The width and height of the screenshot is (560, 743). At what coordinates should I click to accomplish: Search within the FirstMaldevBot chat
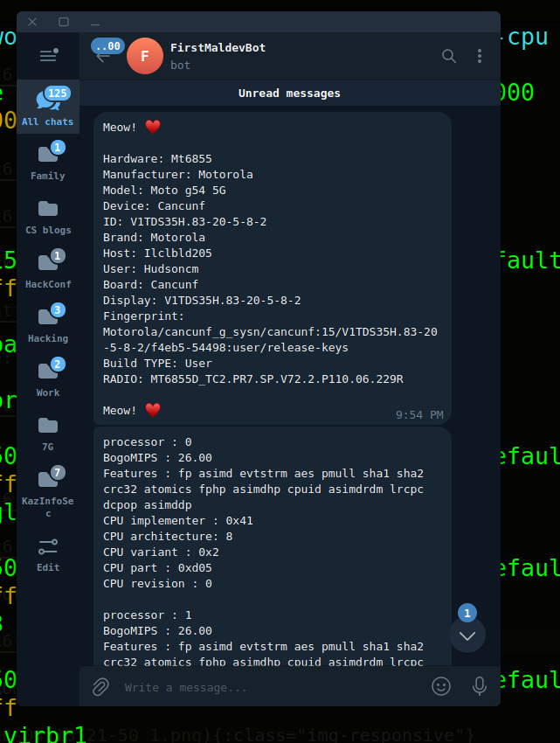point(449,56)
